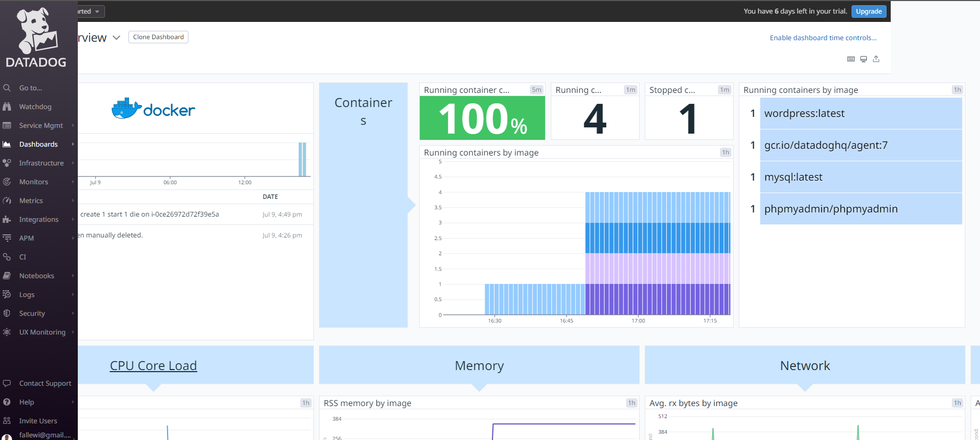
Task: Open keyboard shortcuts icon in dashboard header
Action: point(851,59)
